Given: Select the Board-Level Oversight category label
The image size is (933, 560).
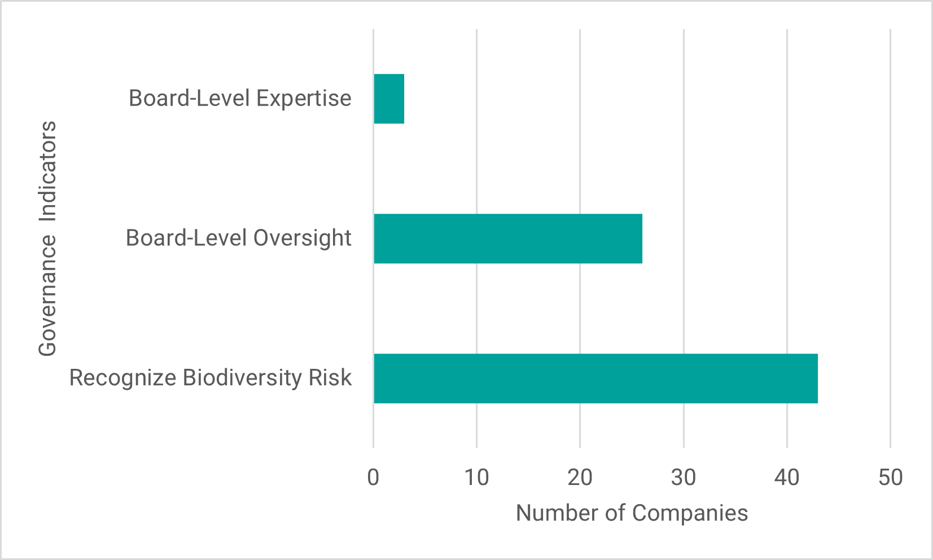Looking at the screenshot, I should 238,238.
